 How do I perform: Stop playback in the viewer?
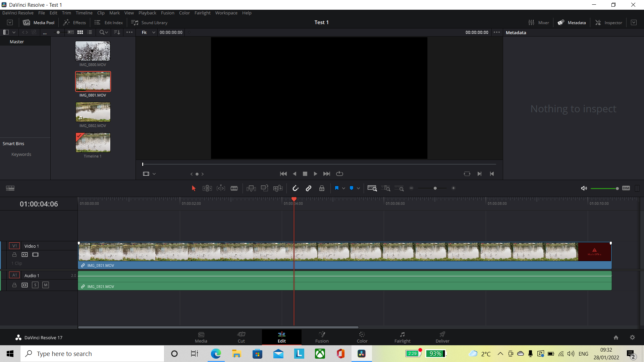tap(305, 174)
